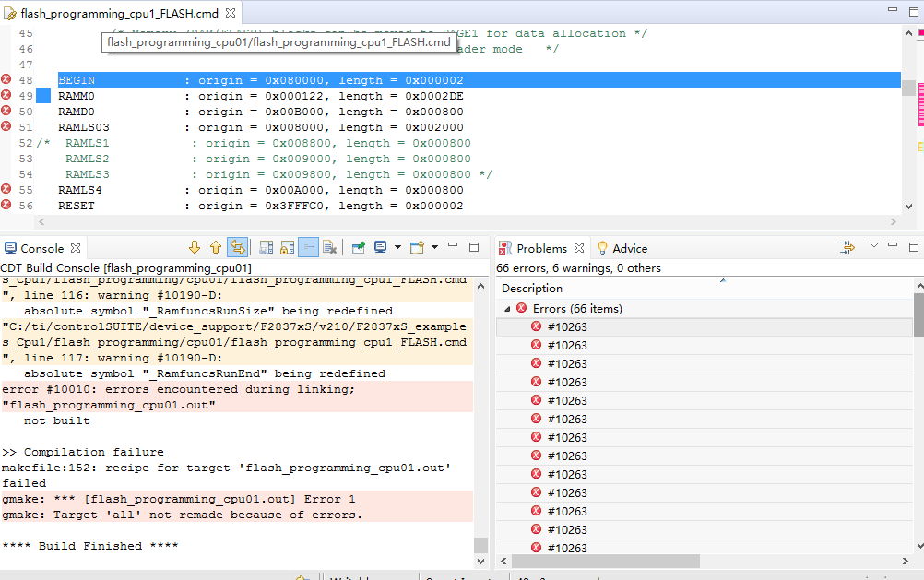The width and height of the screenshot is (924, 580).
Task: Click '>> Compilation failure' console line
Action: (x=83, y=452)
